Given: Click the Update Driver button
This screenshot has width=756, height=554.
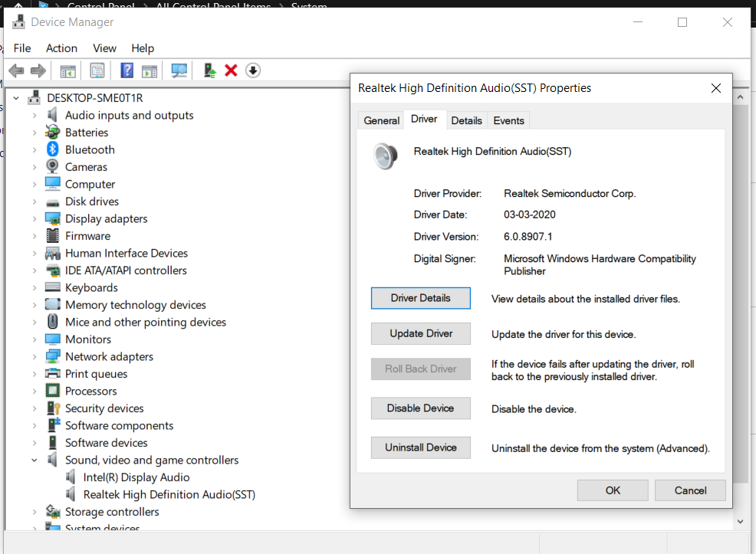Looking at the screenshot, I should point(420,333).
